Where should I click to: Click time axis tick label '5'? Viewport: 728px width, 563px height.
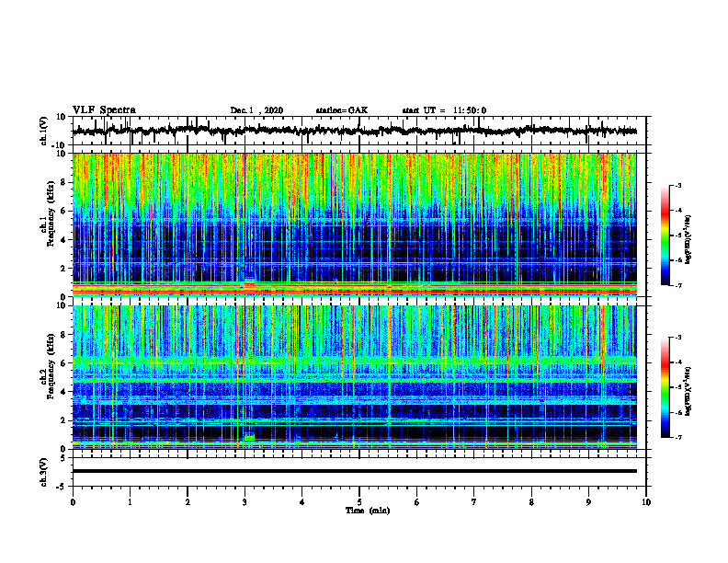click(x=359, y=502)
